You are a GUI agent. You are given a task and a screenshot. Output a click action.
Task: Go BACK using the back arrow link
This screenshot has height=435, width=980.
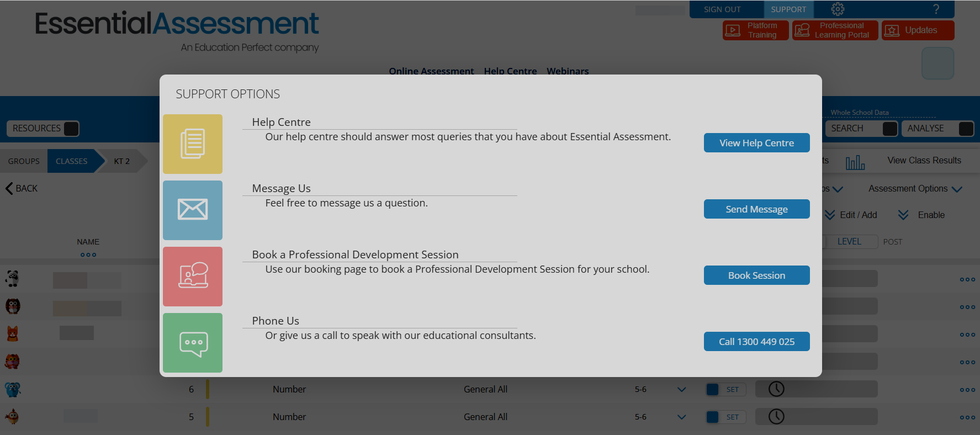point(22,188)
